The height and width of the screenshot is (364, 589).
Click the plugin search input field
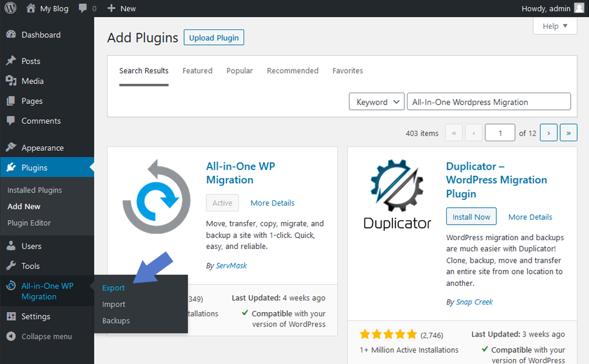489,102
